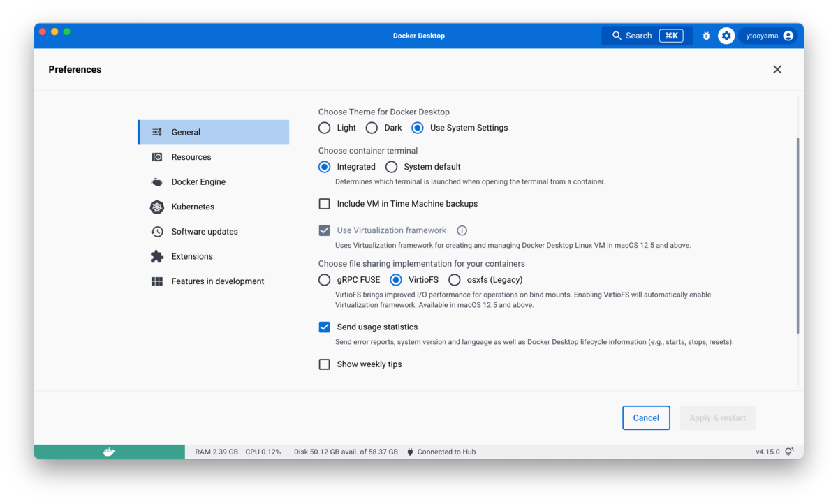This screenshot has height=504, width=838.
Task: Disable Send usage statistics checkbox
Action: (x=325, y=327)
